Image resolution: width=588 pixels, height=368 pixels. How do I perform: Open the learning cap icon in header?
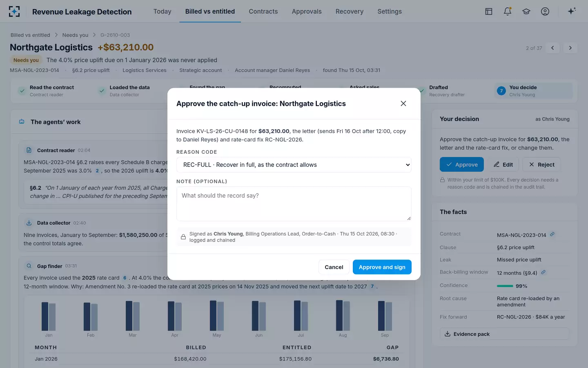pos(526,11)
